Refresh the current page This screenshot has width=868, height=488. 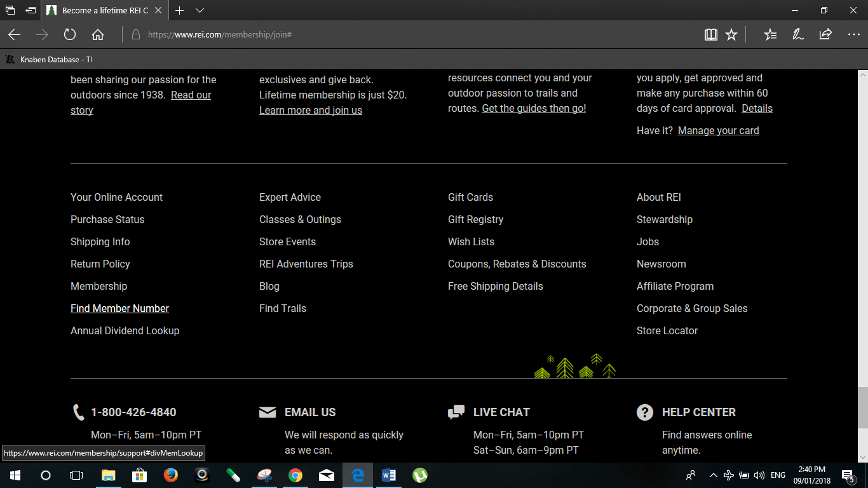pos(70,34)
